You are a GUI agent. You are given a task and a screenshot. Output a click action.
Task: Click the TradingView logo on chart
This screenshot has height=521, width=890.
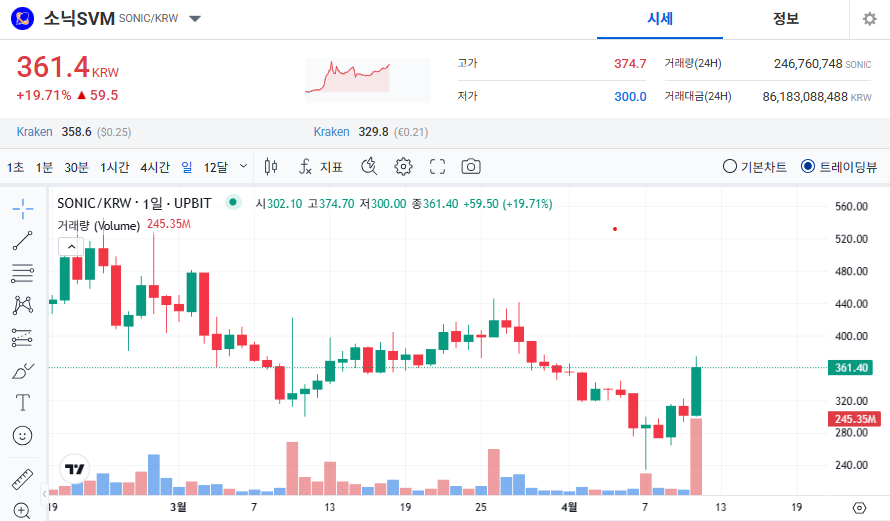pos(74,469)
